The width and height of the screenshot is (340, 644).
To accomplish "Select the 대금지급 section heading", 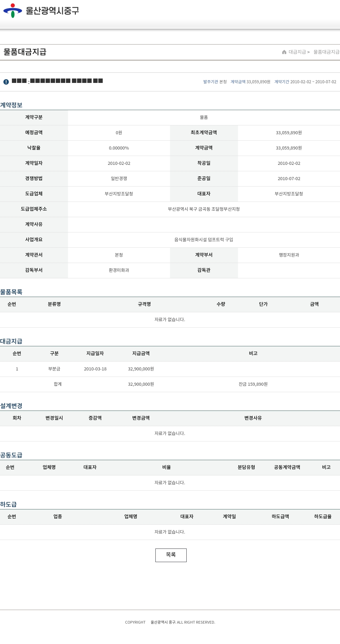I will coord(11,341).
